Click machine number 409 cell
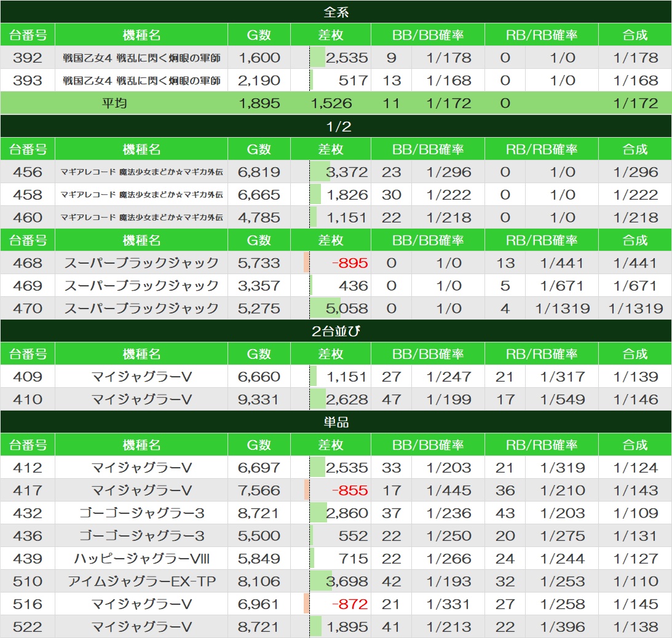672x638 pixels. pyautogui.click(x=28, y=376)
